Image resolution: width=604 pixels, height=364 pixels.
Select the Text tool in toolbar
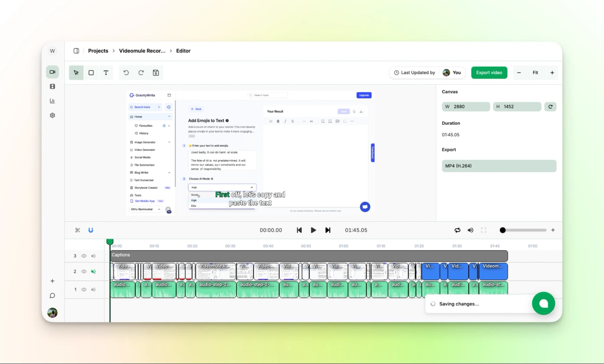click(x=106, y=73)
